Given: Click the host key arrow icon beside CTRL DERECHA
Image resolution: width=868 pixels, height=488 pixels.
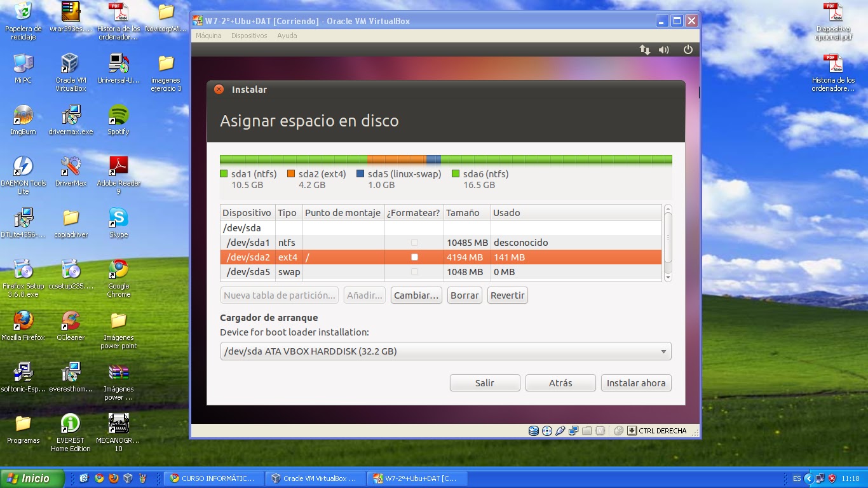Looking at the screenshot, I should (632, 431).
